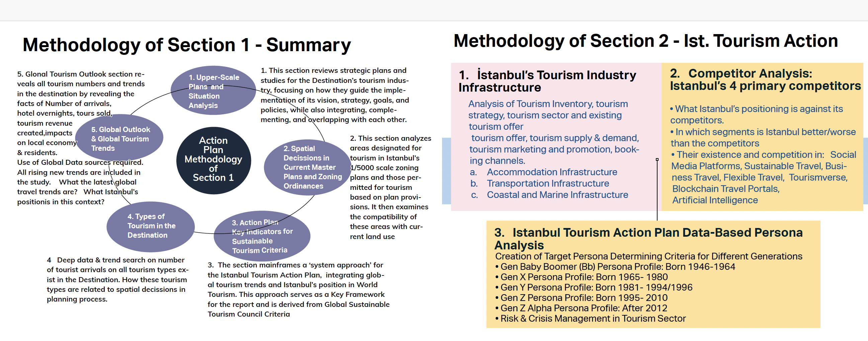Click the Methodology of Section 2 heading
This screenshot has height=341, width=868.
click(x=645, y=41)
